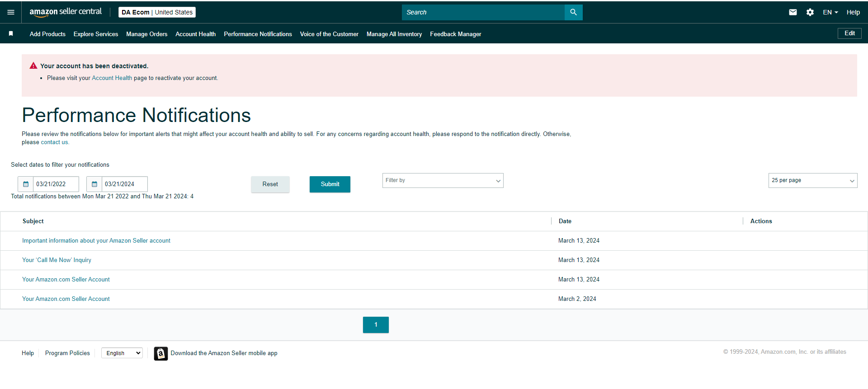
Task: Open the hamburger navigation menu
Action: (x=11, y=12)
